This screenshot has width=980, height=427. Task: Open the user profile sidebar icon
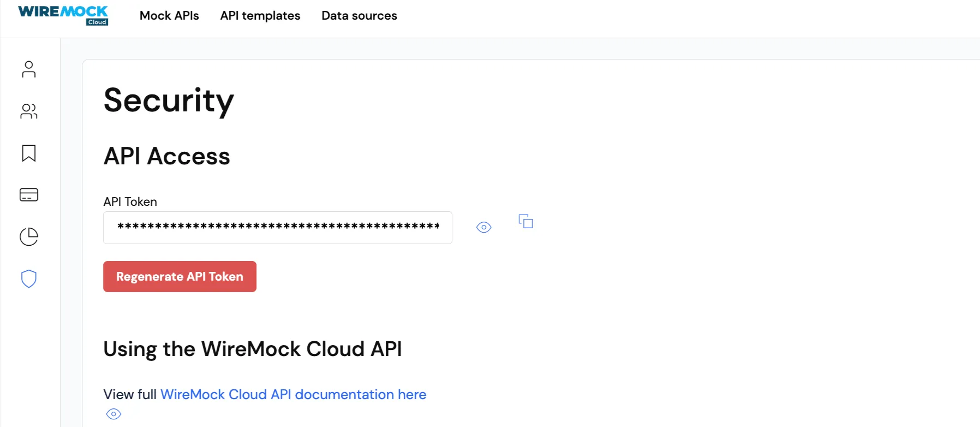click(29, 69)
